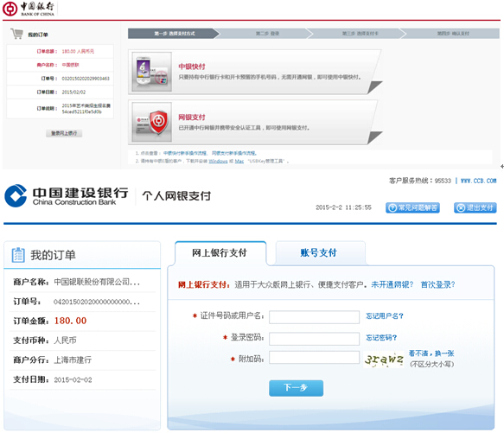Click the 2015-2-2 11:25:55 timestamp
Image resolution: width=504 pixels, height=433 pixels.
(x=343, y=207)
